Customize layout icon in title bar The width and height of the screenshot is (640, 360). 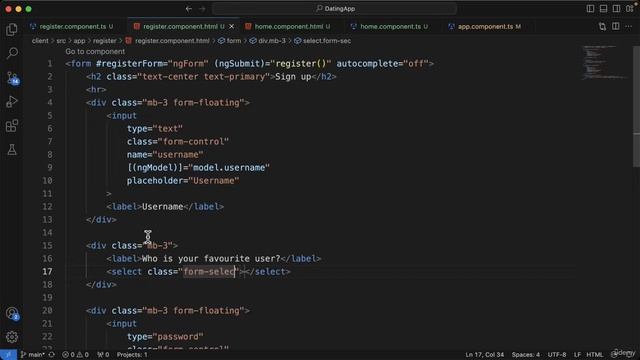(x=630, y=9)
